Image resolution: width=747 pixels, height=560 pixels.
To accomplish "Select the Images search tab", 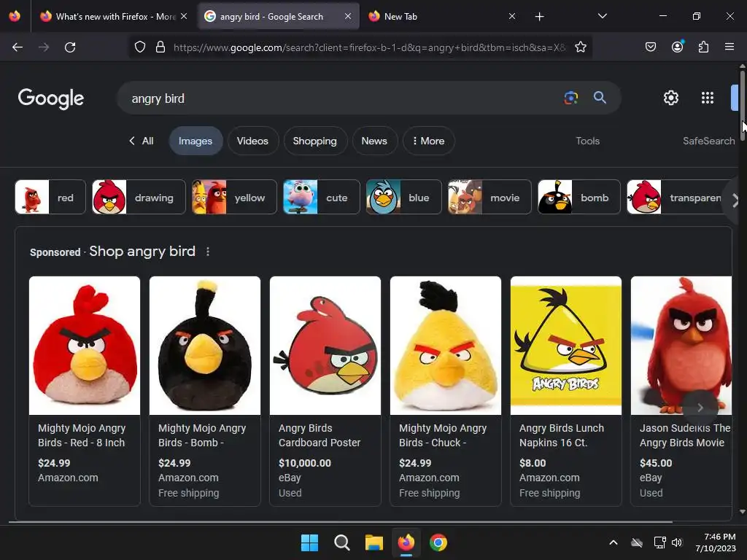I will click(196, 141).
